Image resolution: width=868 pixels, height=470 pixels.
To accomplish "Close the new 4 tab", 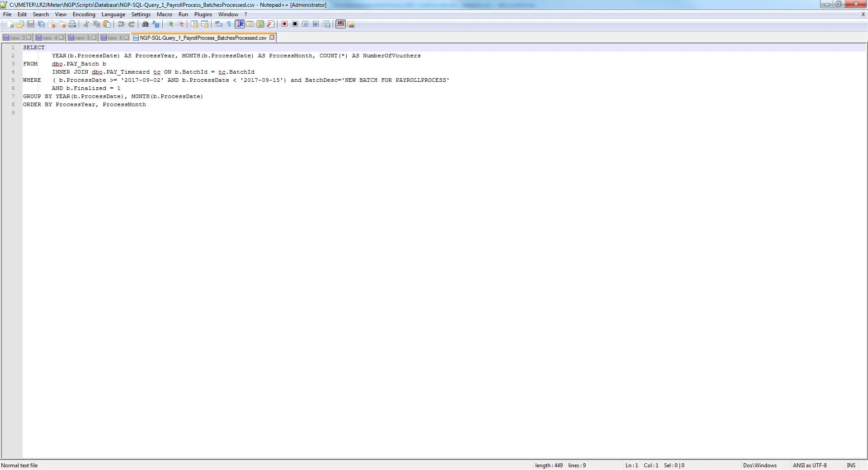I will (61, 38).
